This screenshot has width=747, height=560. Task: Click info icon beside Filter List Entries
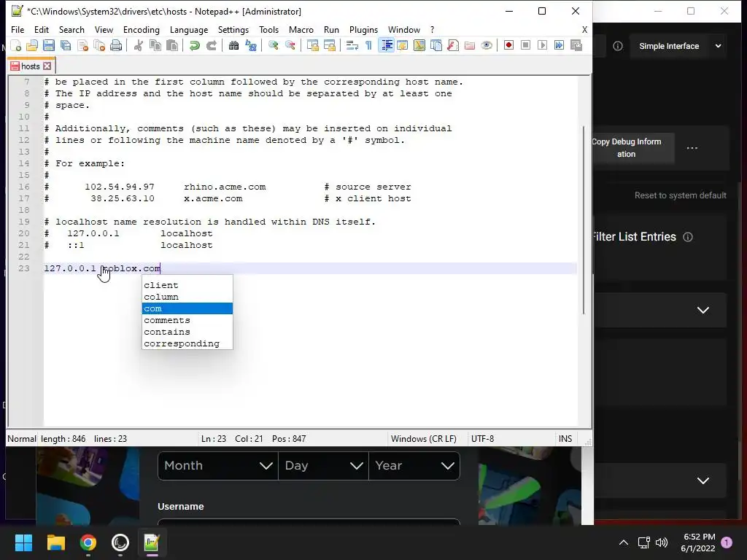pyautogui.click(x=688, y=237)
